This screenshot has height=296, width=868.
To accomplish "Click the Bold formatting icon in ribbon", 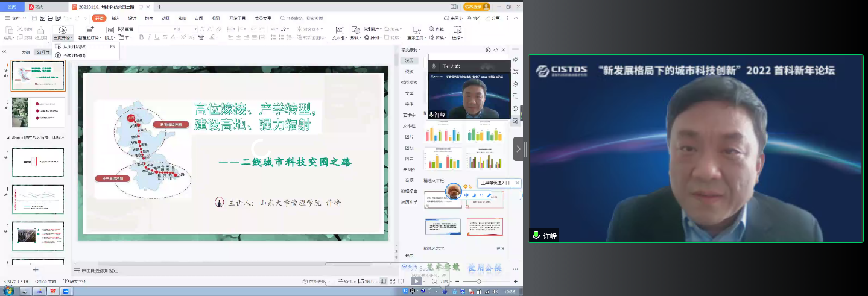I will point(141,37).
